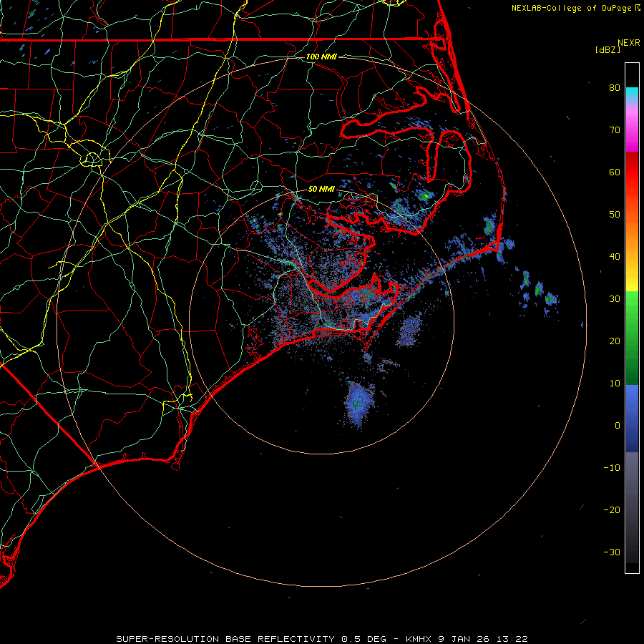Click the cyan segment of the reflectivity color bar
The width and height of the screenshot is (644, 644).
[x=632, y=94]
